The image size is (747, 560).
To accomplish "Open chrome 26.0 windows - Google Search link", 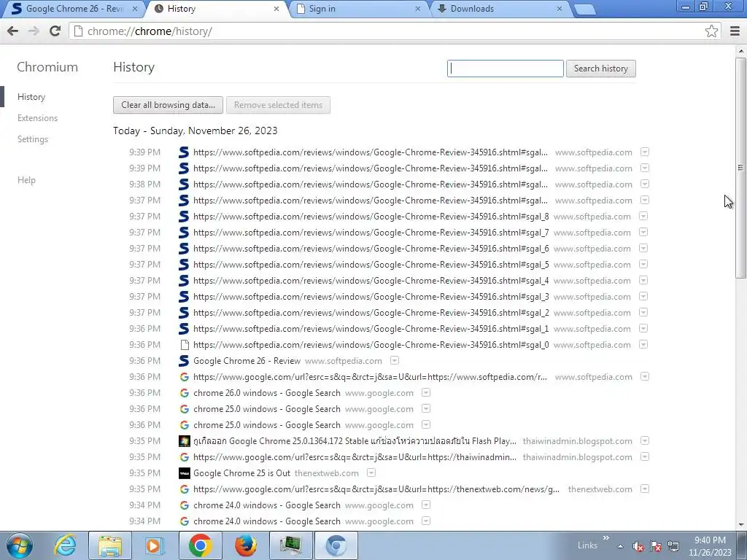I will tap(267, 393).
